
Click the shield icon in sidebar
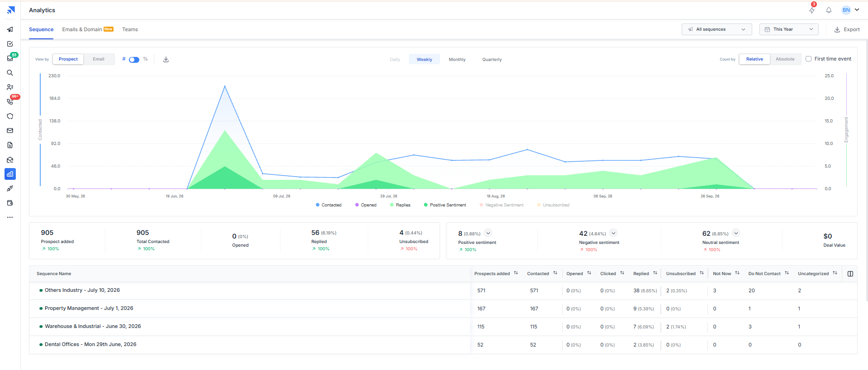[x=10, y=116]
